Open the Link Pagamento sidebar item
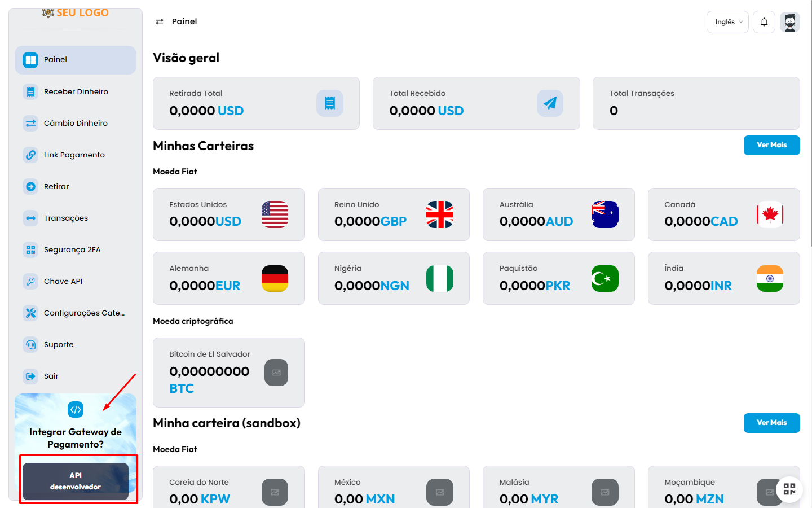Viewport: 812px width, 508px height. 74,155
